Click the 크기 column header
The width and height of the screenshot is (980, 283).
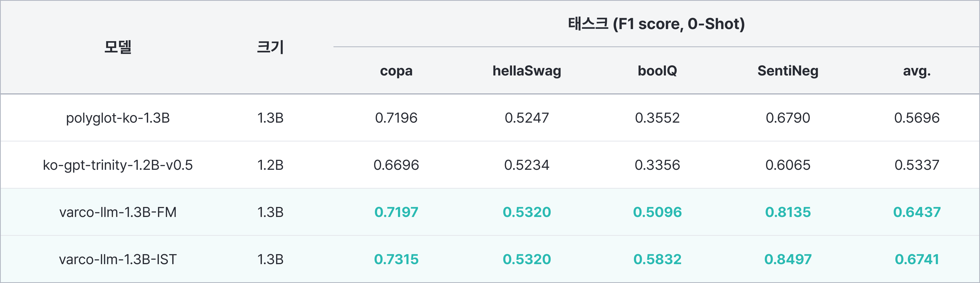[x=270, y=47]
